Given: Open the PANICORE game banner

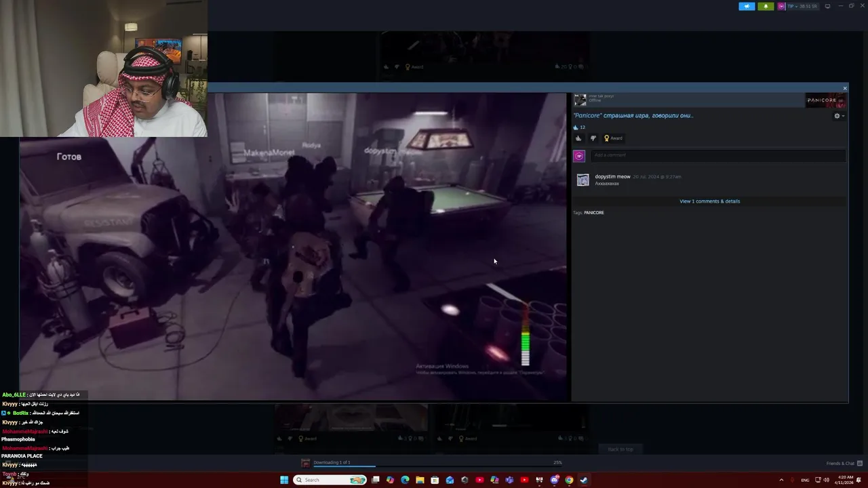Looking at the screenshot, I should [x=826, y=100].
